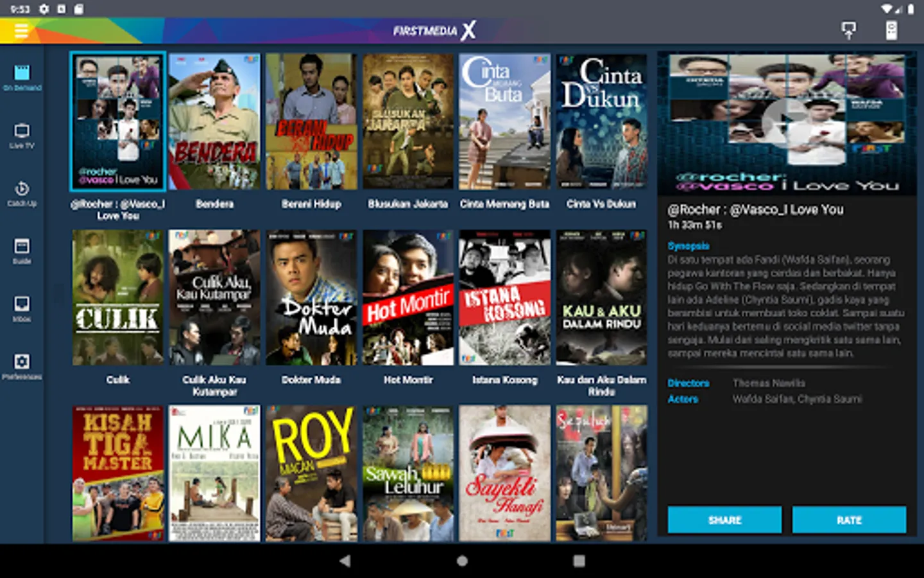Screen dimensions: 924x578
Task: Click director name Thomas Nawilis
Action: click(769, 383)
